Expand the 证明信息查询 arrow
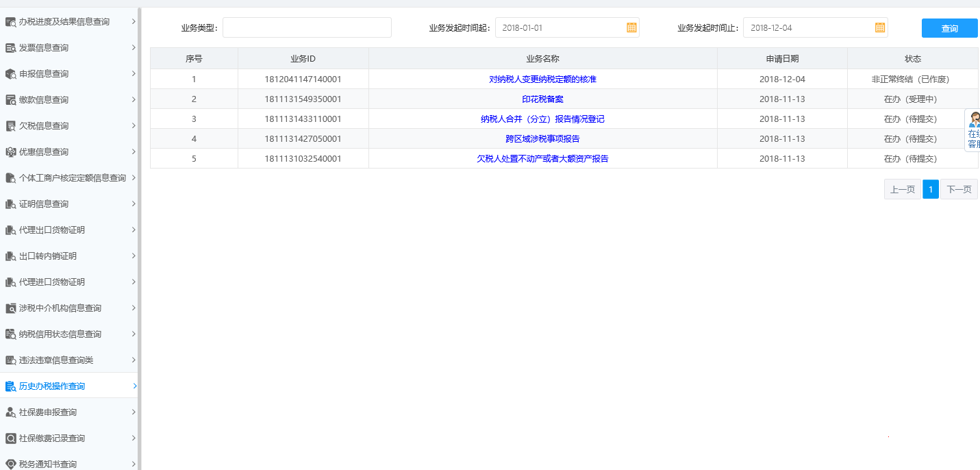Image resolution: width=980 pixels, height=470 pixels. coord(134,204)
